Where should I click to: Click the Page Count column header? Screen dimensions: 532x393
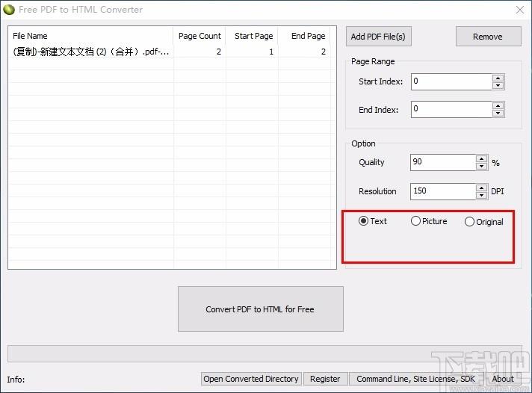tap(199, 36)
